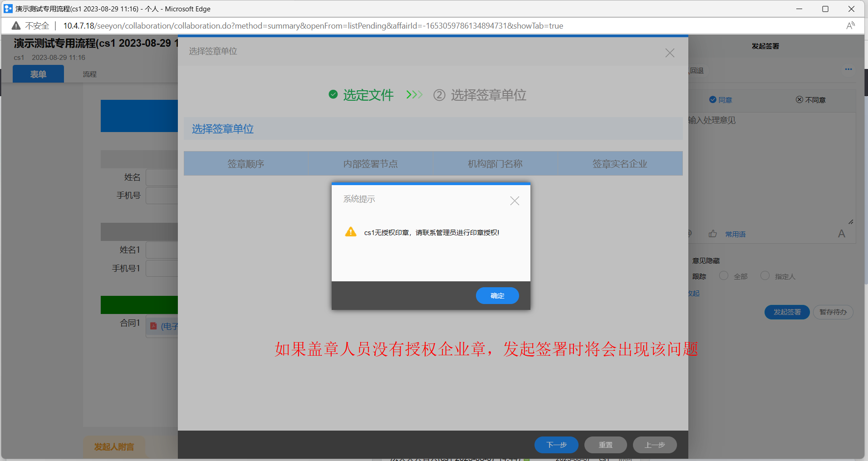The width and height of the screenshot is (868, 461).
Task: Open the 发起人附言 tab at the bottom
Action: [114, 447]
